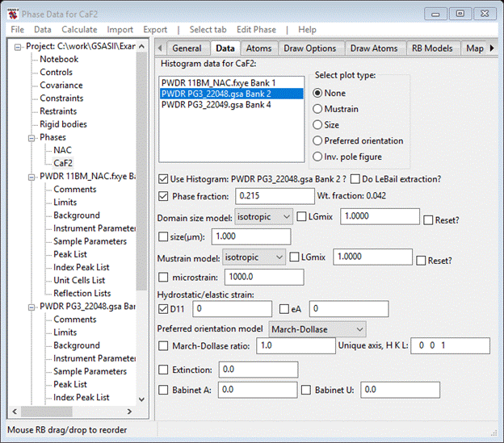Open Preferred orientation model March-Dollase dropdown

[x=317, y=329]
